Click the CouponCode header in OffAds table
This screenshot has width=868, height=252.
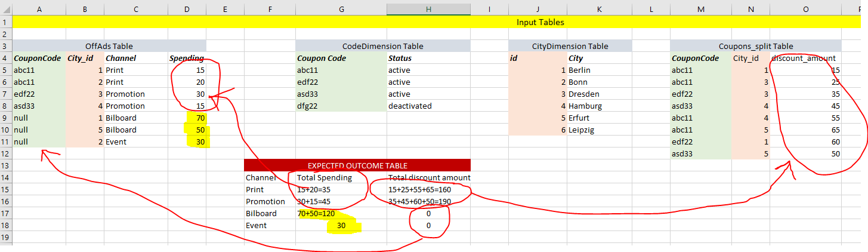(39, 58)
